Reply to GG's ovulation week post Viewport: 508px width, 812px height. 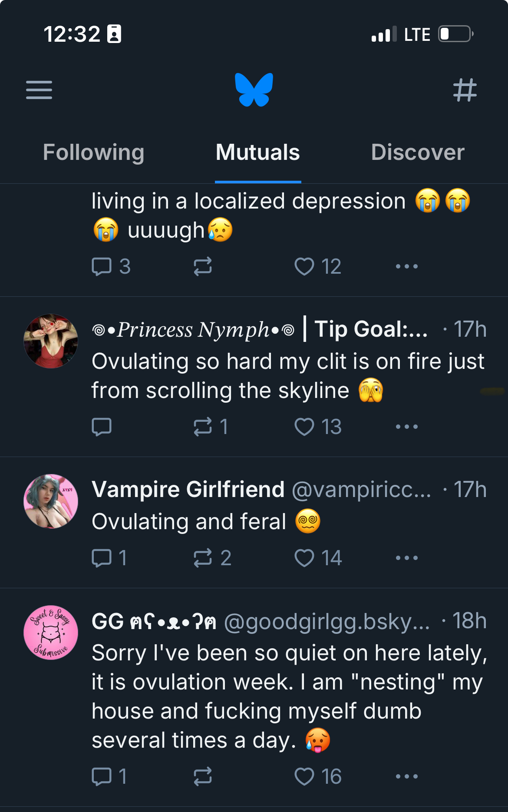point(102,776)
